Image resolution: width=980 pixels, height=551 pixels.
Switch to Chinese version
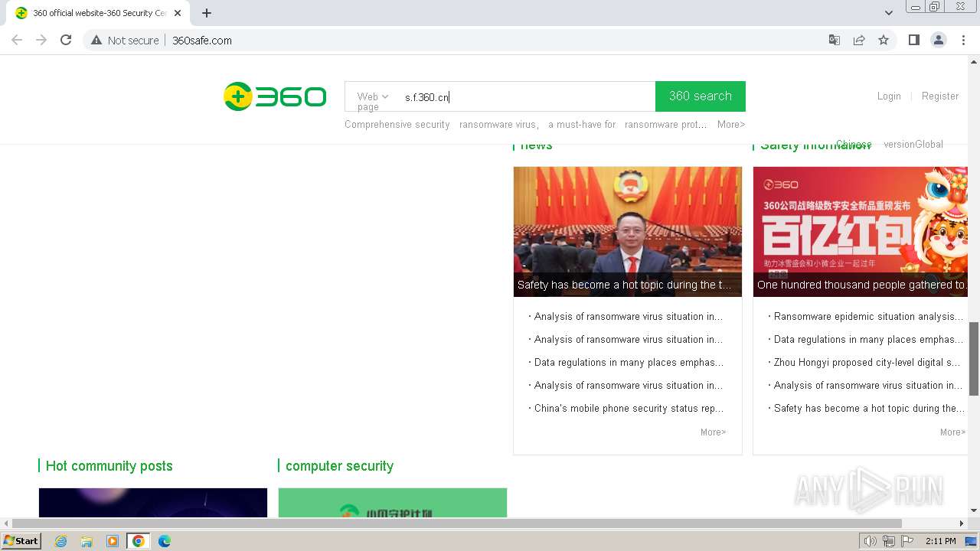[854, 145]
